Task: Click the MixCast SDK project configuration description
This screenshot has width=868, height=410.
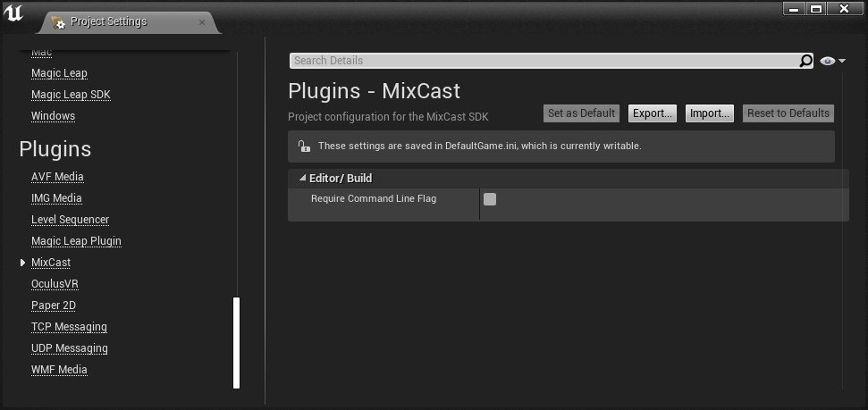Action: (388, 117)
